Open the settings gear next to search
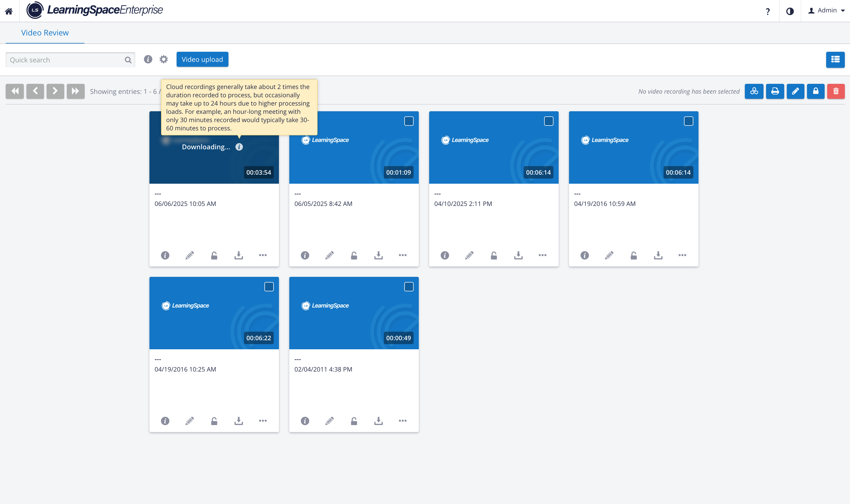The width and height of the screenshot is (850, 504). (163, 60)
